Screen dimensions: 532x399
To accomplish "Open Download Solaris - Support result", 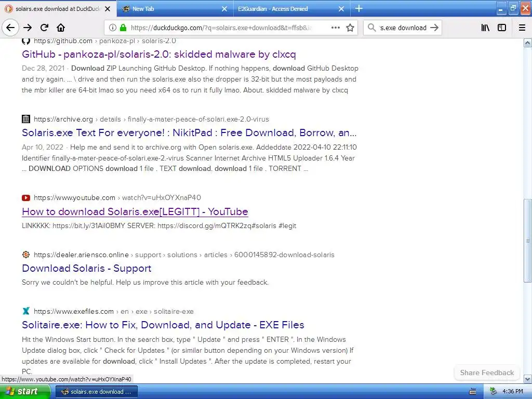I will 87,269.
